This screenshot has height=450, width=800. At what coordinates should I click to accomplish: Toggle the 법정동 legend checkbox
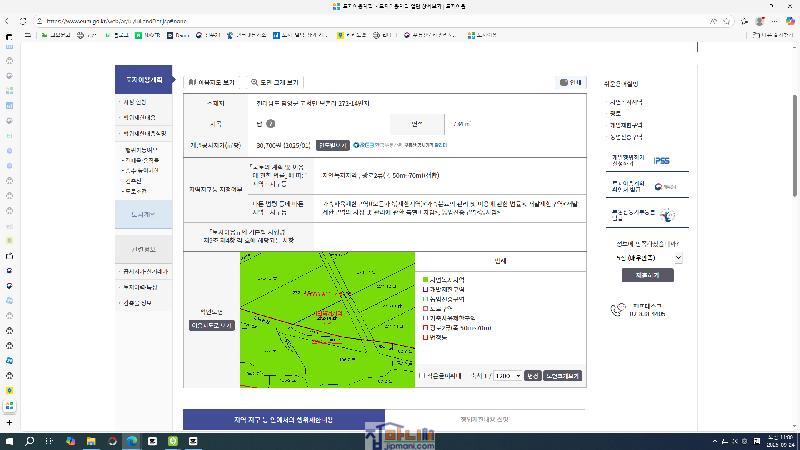425,337
